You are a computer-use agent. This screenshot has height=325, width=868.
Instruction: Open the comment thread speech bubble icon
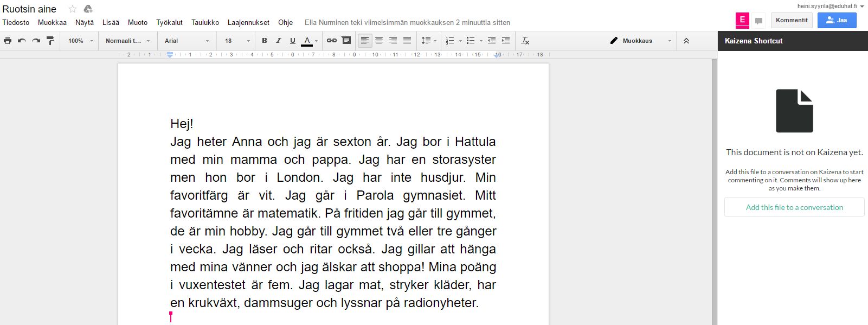tap(759, 21)
